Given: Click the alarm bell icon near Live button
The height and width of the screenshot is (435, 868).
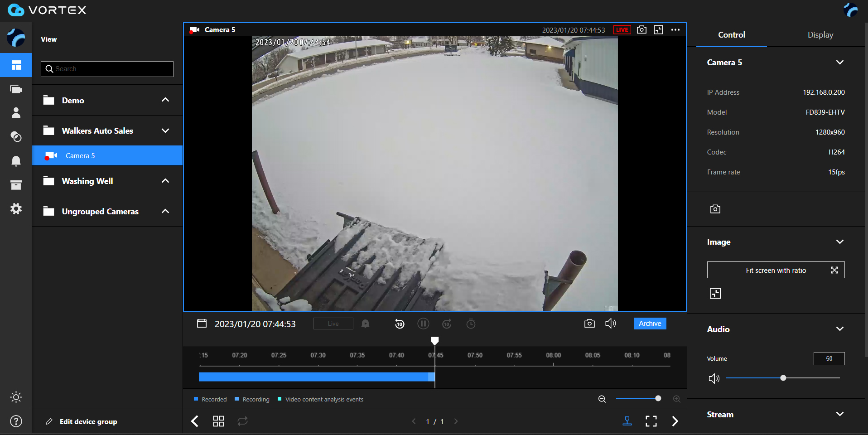Looking at the screenshot, I should click(365, 324).
